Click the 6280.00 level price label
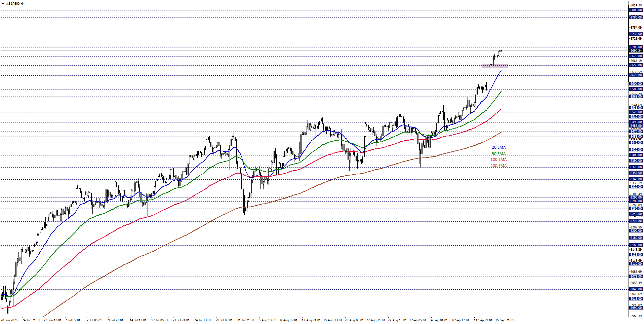The width and height of the screenshot is (644, 324). (636, 201)
